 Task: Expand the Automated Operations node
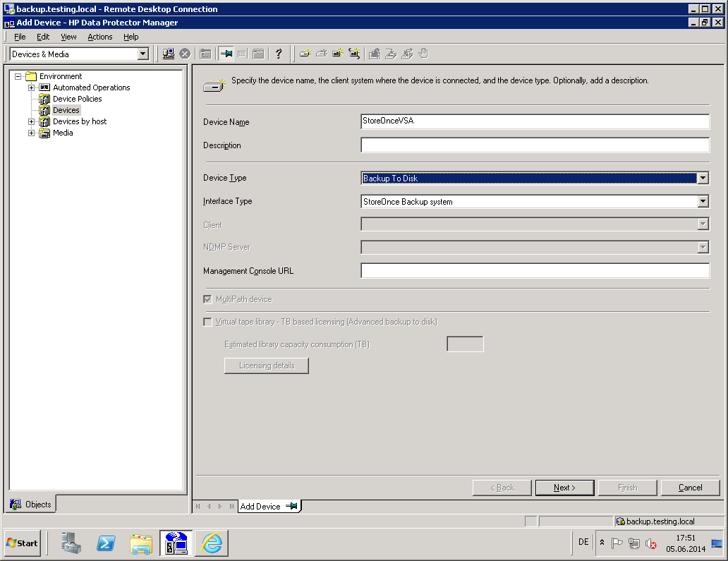31,88
